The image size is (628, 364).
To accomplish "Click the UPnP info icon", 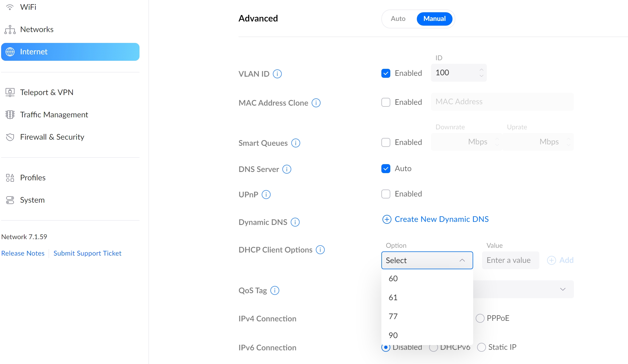I will 266,195.
